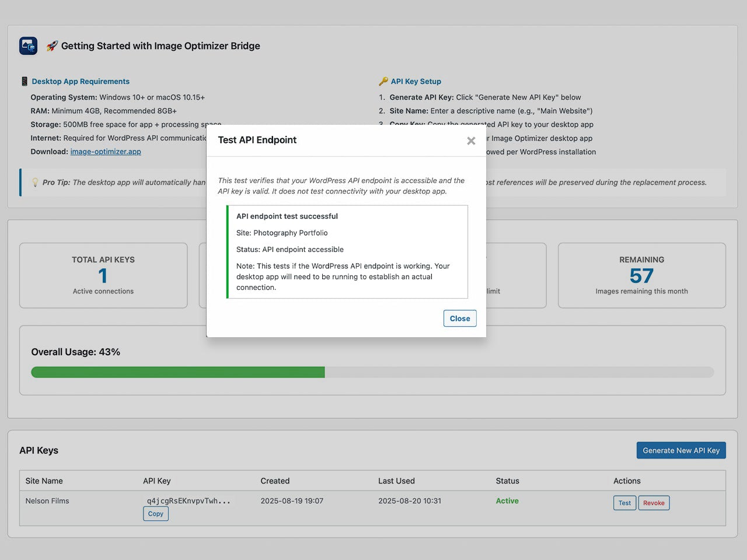Click the Close button in the dialog

(460, 318)
